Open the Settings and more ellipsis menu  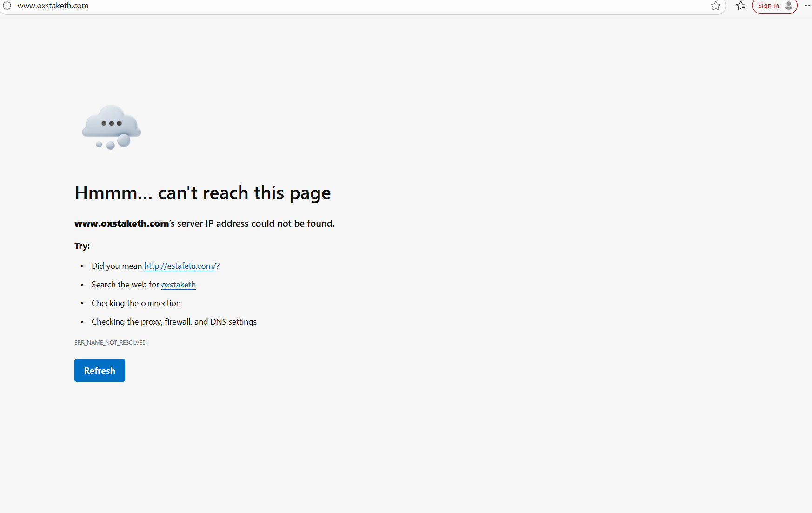[x=808, y=6]
